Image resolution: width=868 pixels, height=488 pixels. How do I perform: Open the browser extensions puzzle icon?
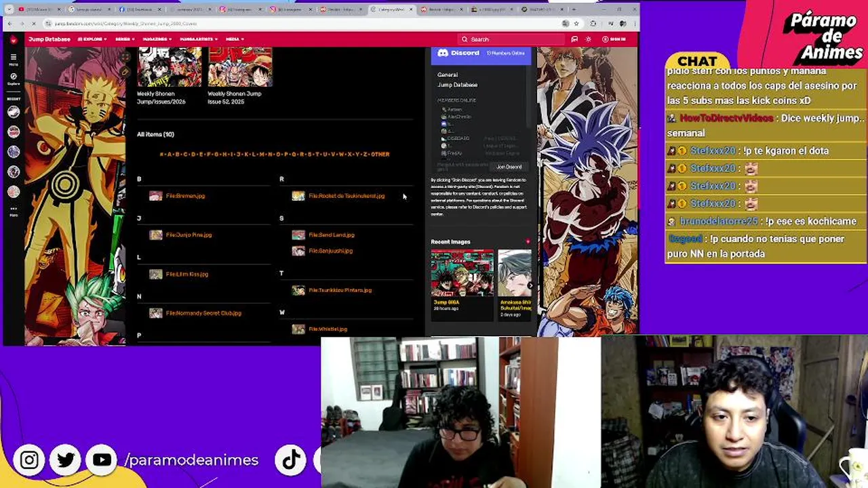coord(593,23)
